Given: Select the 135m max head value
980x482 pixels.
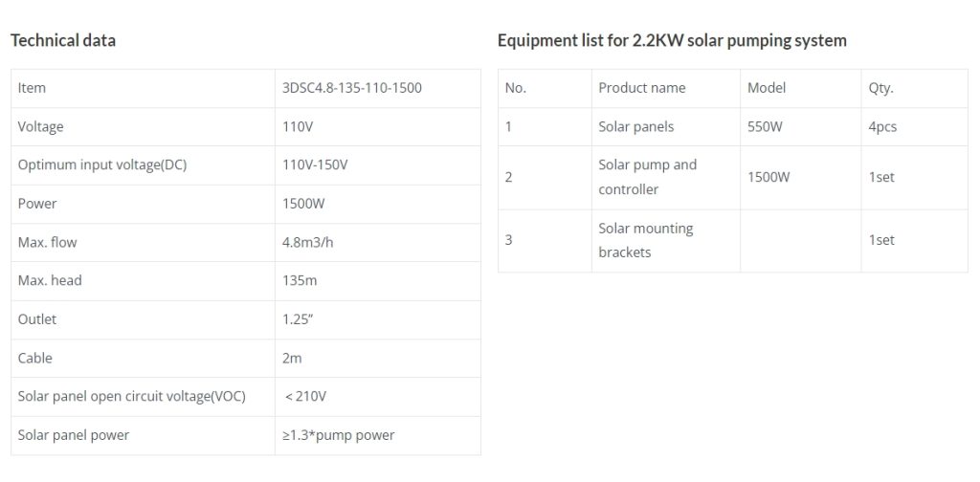Looking at the screenshot, I should click(300, 280).
